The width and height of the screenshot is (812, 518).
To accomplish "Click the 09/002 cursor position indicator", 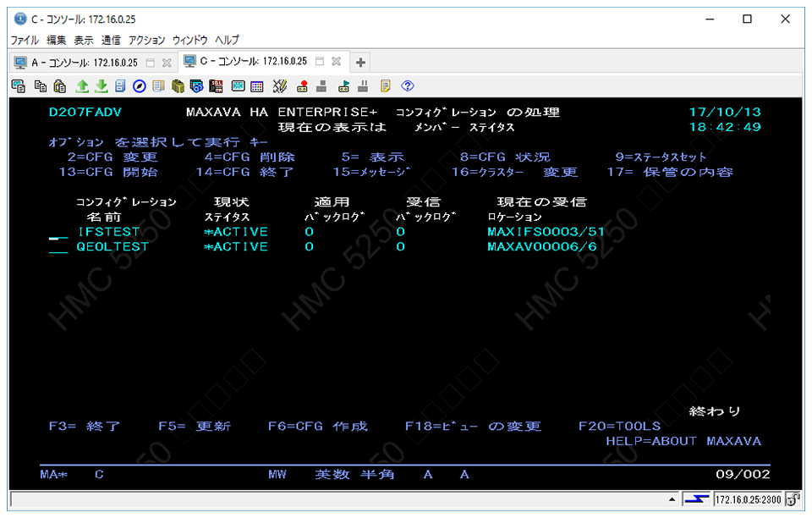I will click(743, 474).
